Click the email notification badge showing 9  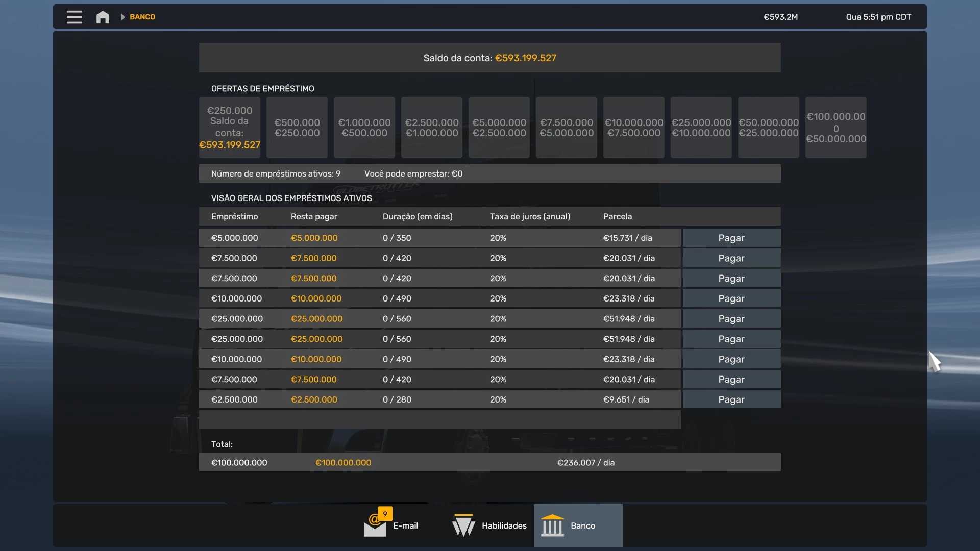pos(385,514)
